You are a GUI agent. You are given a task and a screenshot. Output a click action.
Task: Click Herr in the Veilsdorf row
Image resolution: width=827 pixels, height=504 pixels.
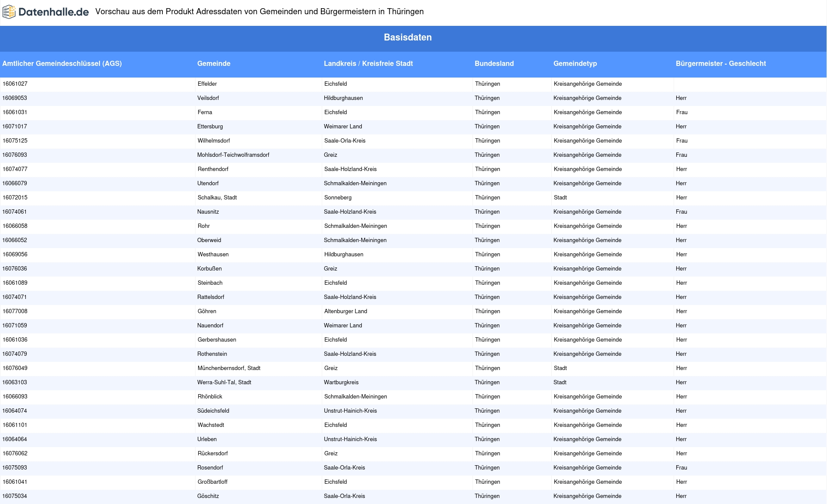tap(681, 98)
